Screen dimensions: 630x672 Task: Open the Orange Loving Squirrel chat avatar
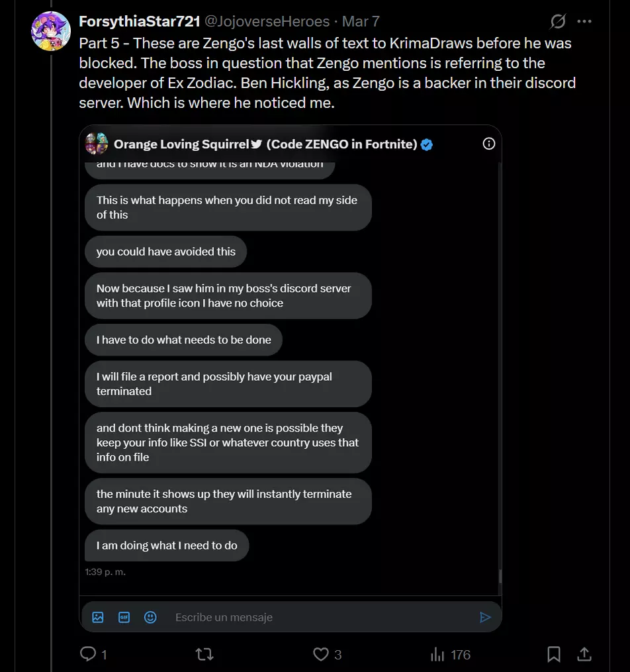(97, 144)
